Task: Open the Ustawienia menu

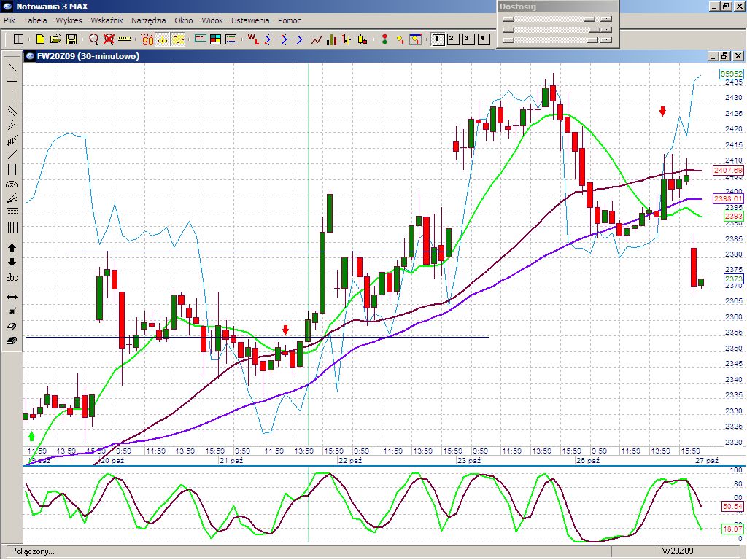Action: click(x=250, y=20)
